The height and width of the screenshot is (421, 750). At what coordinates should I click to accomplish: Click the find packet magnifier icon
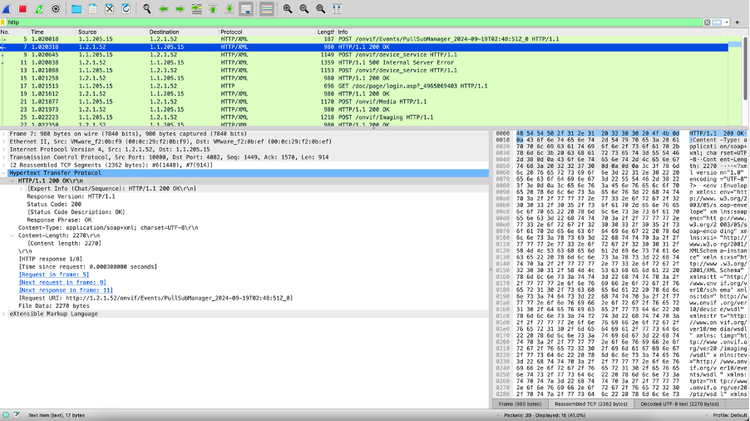147,8
